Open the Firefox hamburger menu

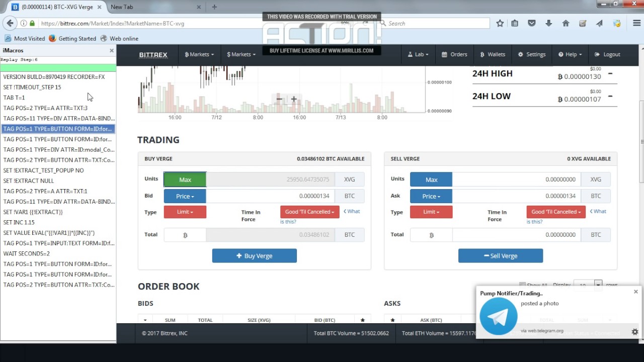(x=636, y=23)
